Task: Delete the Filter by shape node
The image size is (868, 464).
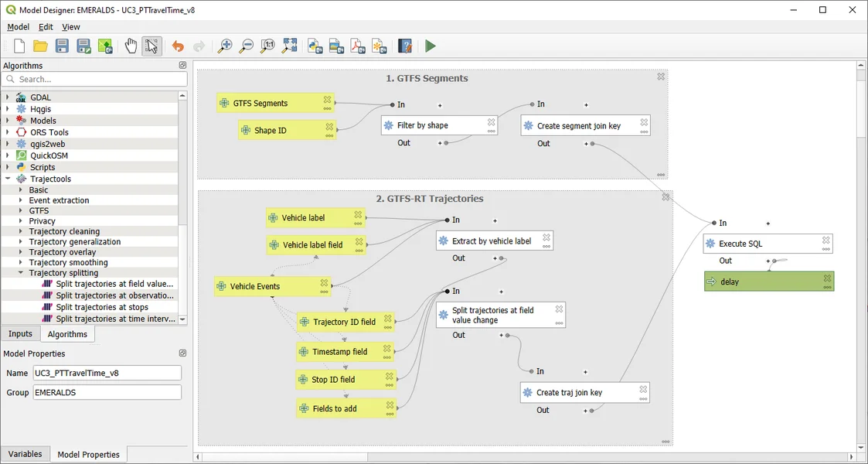Action: 491,121
